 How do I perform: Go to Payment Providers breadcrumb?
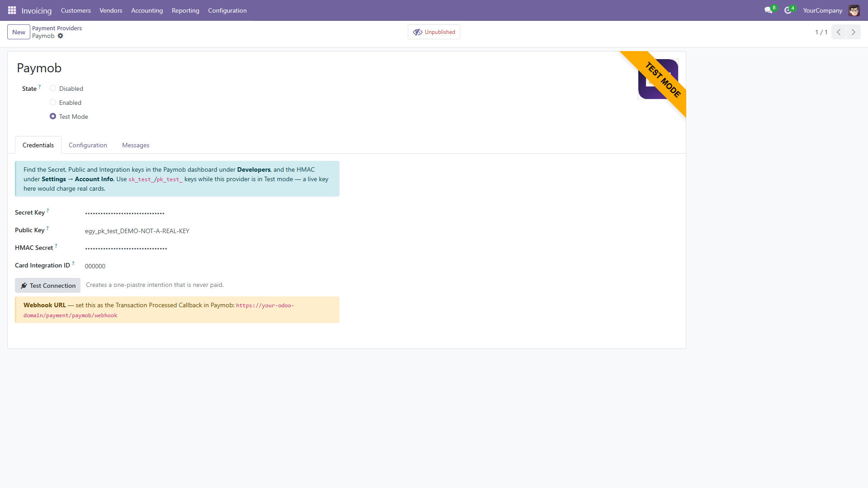(57, 28)
